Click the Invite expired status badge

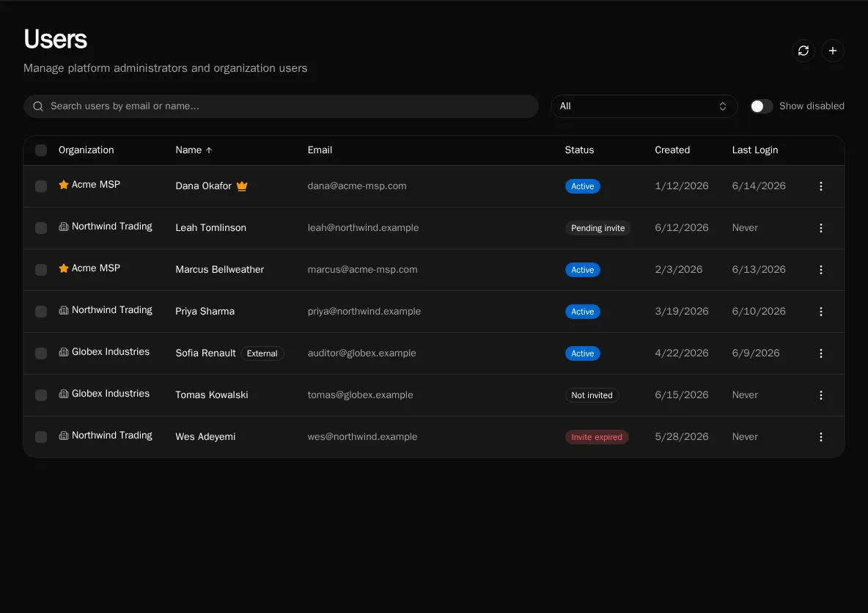pyautogui.click(x=597, y=437)
